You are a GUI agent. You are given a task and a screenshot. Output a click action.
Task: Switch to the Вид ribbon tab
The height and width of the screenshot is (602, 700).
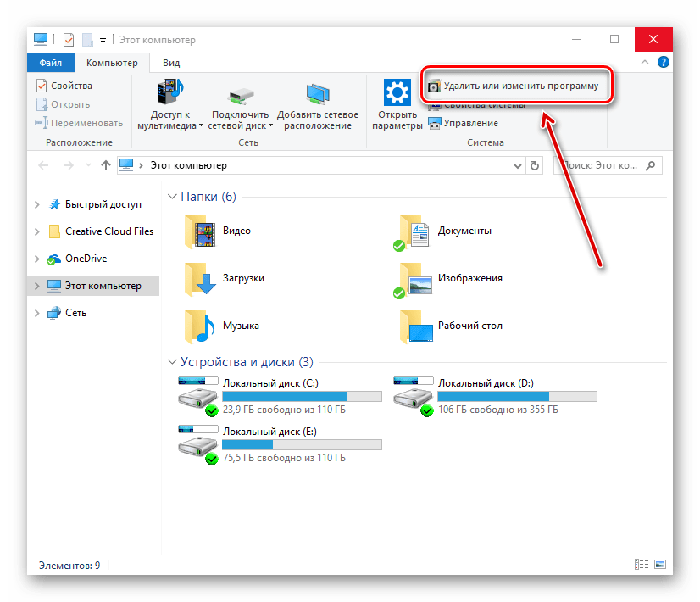tap(171, 63)
